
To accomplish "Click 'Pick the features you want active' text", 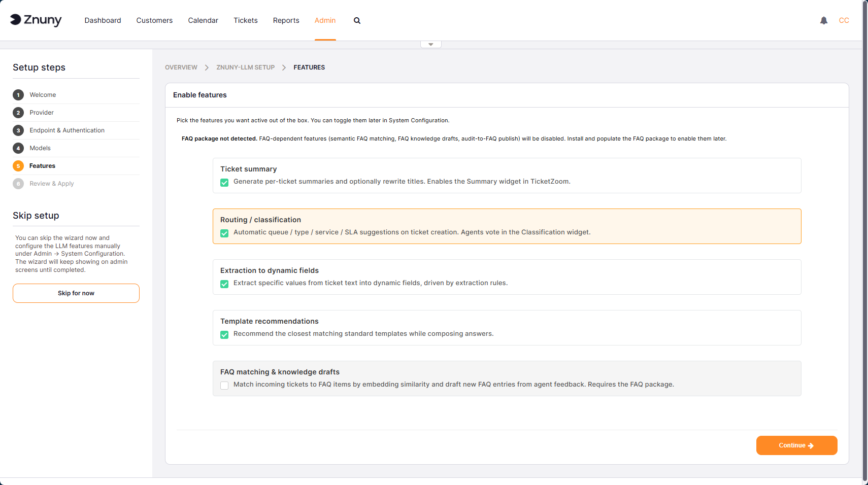I will [313, 120].
